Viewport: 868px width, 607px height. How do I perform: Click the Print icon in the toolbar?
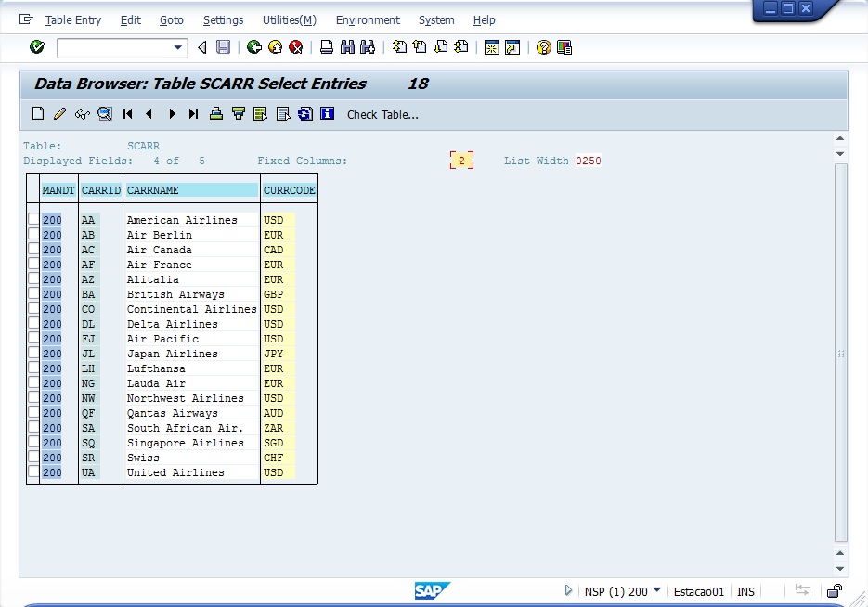327,47
